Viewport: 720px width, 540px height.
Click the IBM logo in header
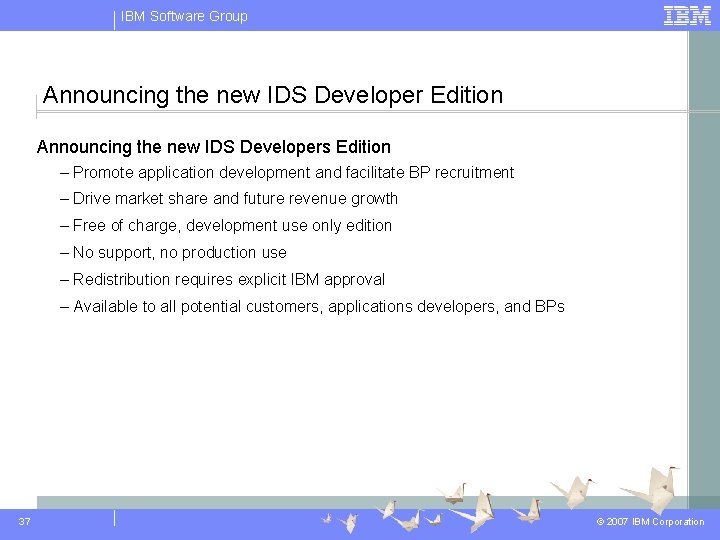point(687,16)
